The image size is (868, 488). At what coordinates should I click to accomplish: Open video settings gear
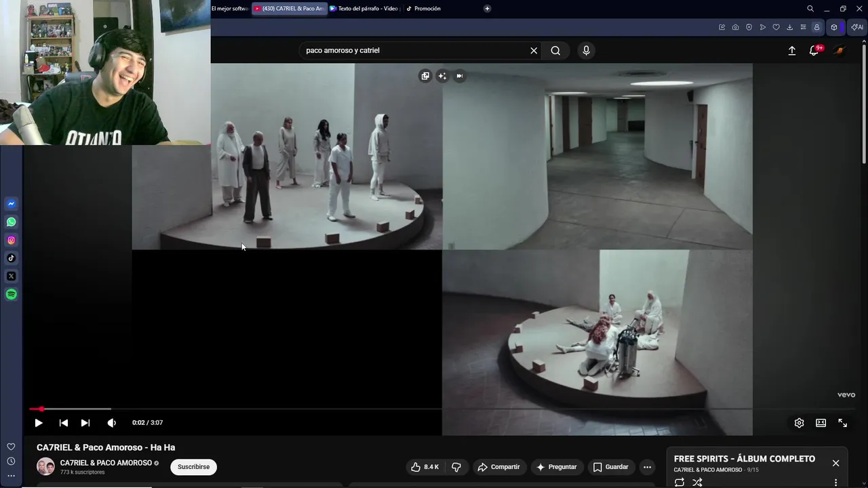coord(799,423)
